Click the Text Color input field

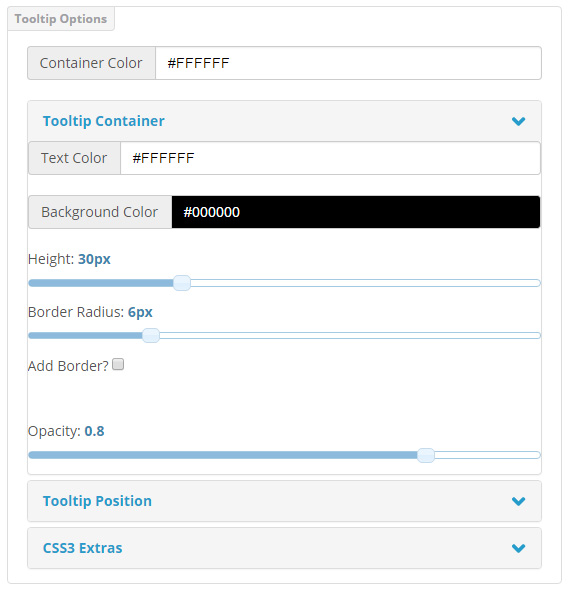pyautogui.click(x=330, y=158)
